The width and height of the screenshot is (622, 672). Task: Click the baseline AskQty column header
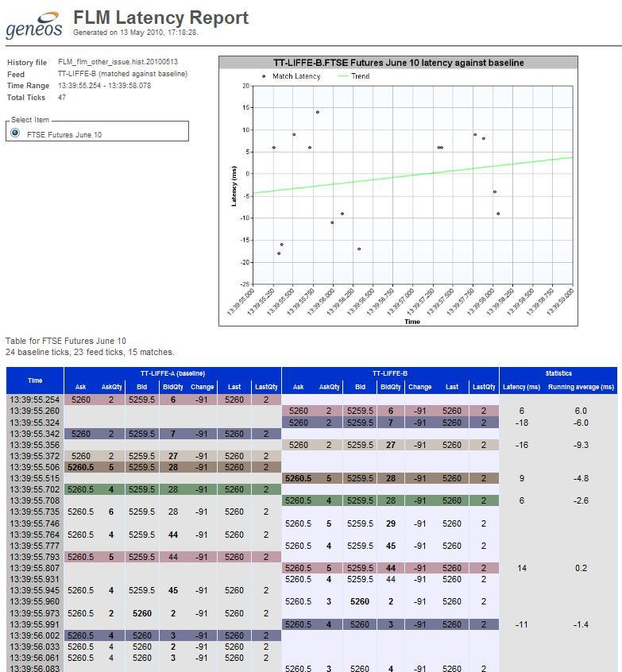[111, 387]
